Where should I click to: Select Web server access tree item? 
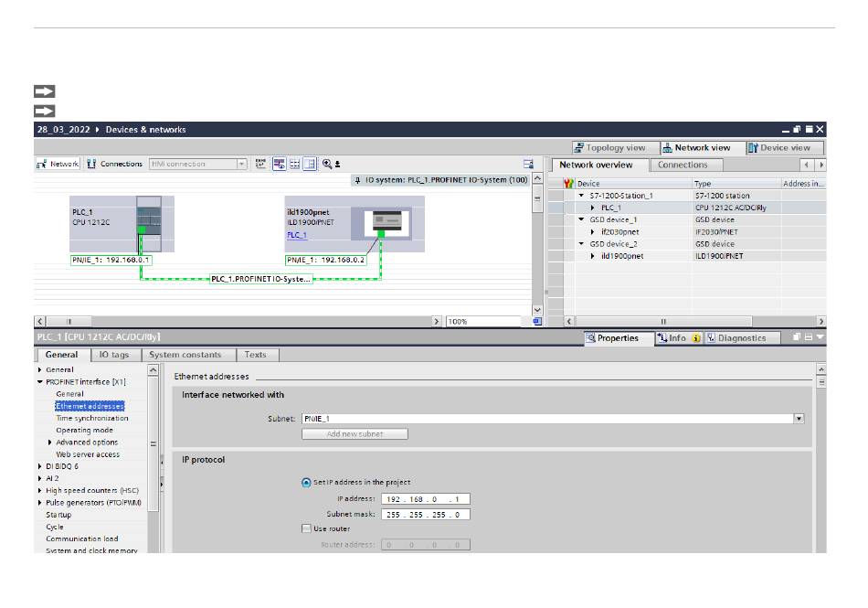pyautogui.click(x=88, y=454)
